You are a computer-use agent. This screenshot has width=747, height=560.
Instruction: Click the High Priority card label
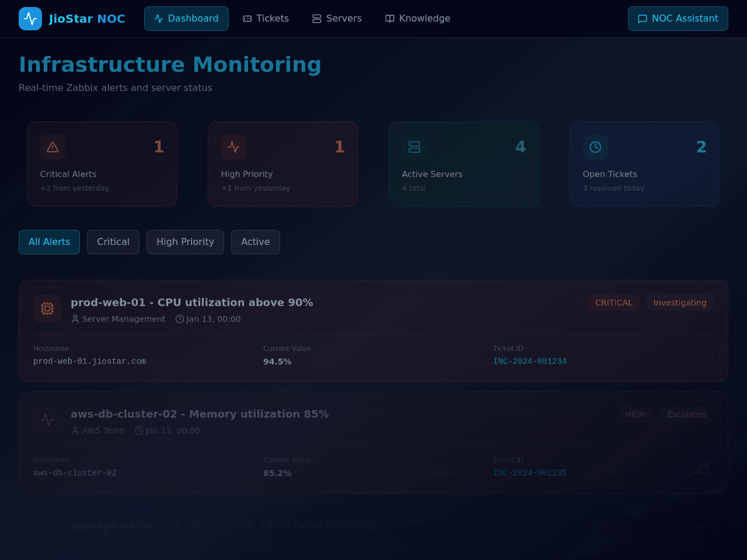tap(247, 174)
